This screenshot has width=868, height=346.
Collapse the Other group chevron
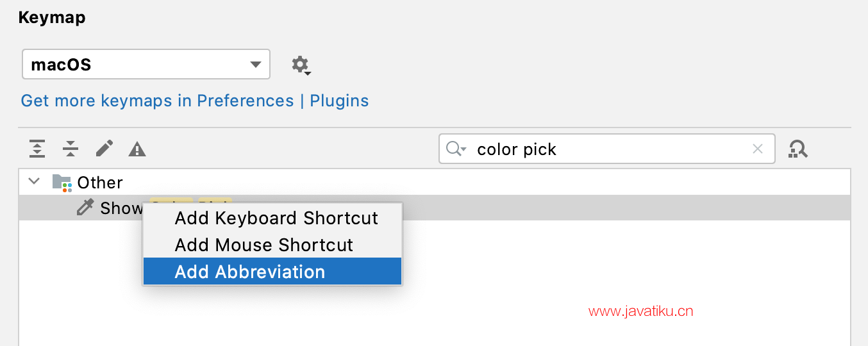35,182
